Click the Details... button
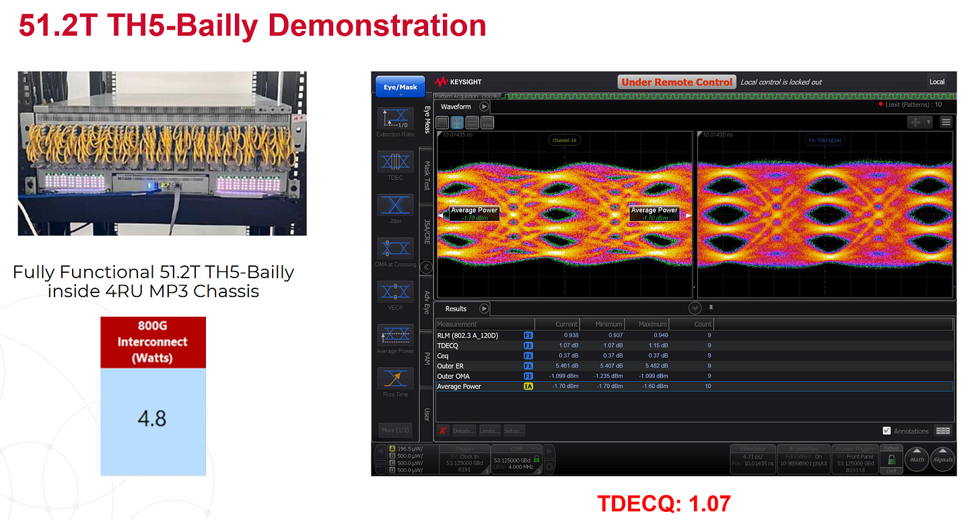This screenshot has height=520, width=980. pos(463,430)
